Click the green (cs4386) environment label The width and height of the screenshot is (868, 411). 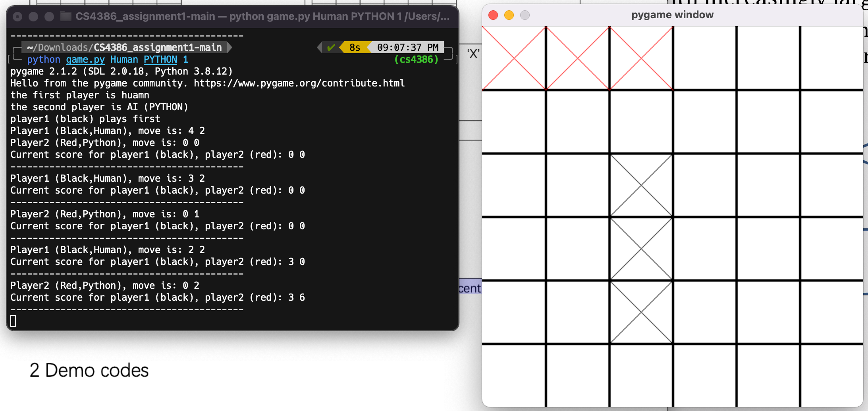(x=415, y=60)
